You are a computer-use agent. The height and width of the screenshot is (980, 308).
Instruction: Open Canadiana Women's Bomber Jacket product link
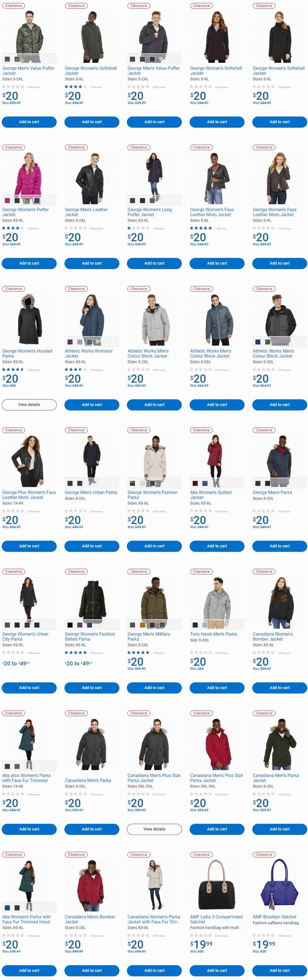tap(273, 636)
